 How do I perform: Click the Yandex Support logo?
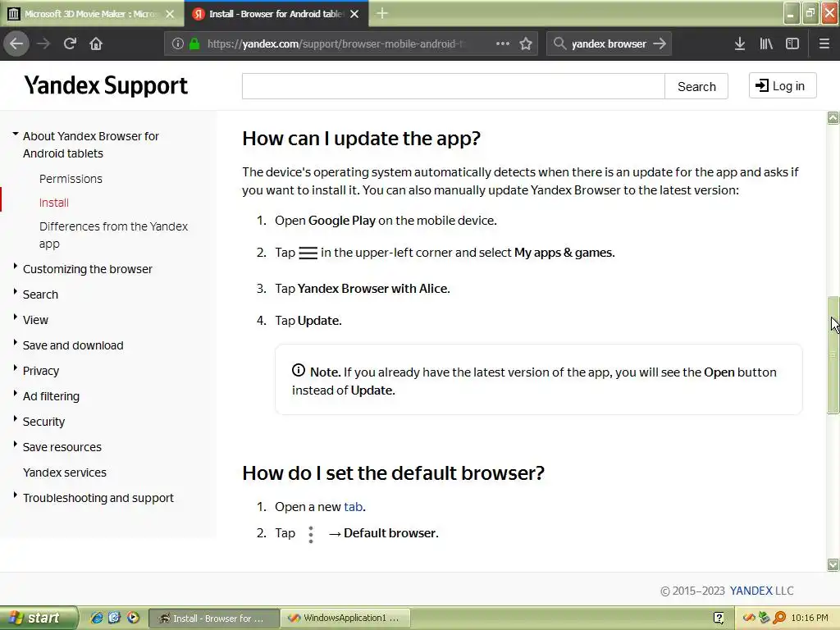pos(106,85)
